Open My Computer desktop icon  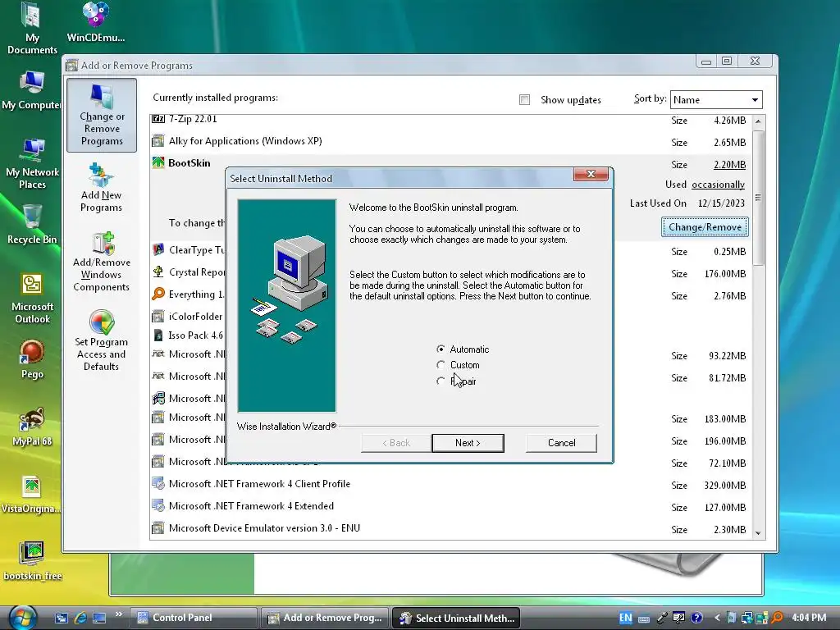point(31,90)
